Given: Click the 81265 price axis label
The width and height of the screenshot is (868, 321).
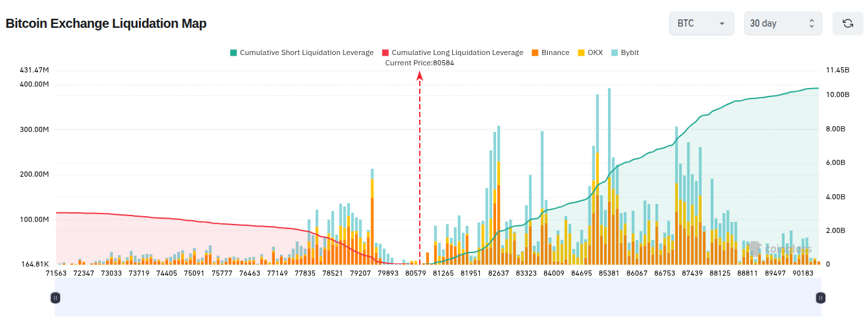Looking at the screenshot, I should [x=443, y=274].
